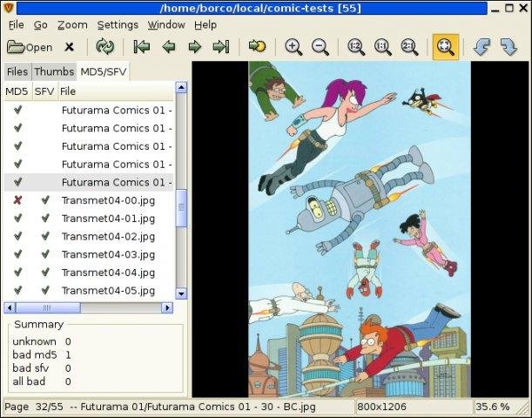Jump to the first page
Screen dimensions: 532x418
click(142, 46)
